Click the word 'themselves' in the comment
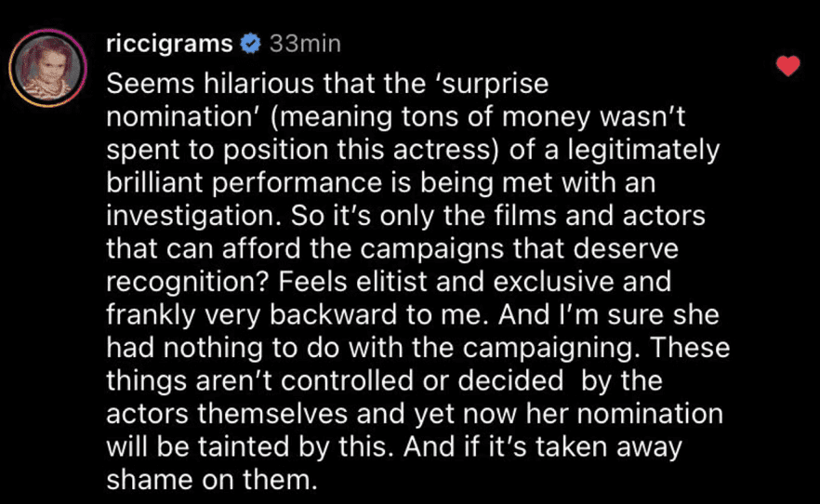The height and width of the screenshot is (504, 820). coord(271,414)
